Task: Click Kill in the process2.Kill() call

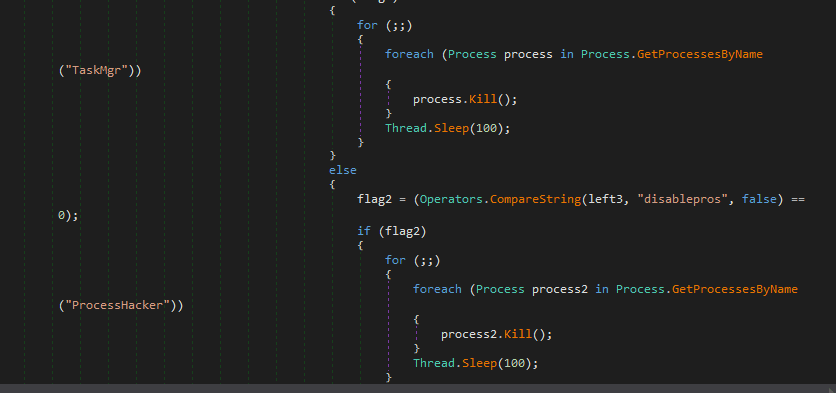Action: click(518, 334)
